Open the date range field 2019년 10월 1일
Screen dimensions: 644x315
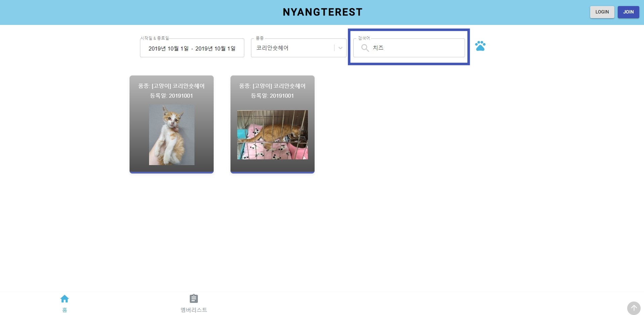[x=192, y=48]
